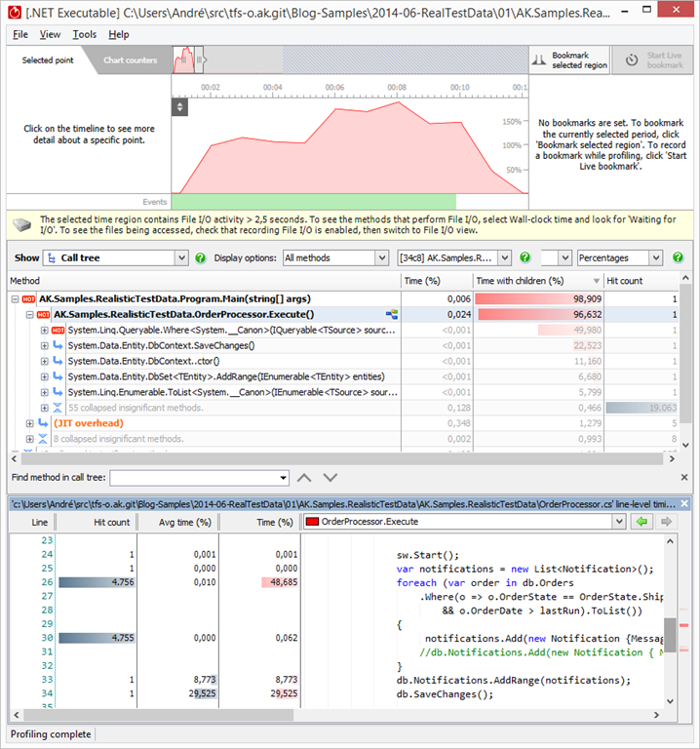Viewport: 700px width, 749px height.
Task: Click the help icon next to Percentages dropdown
Action: (678, 257)
